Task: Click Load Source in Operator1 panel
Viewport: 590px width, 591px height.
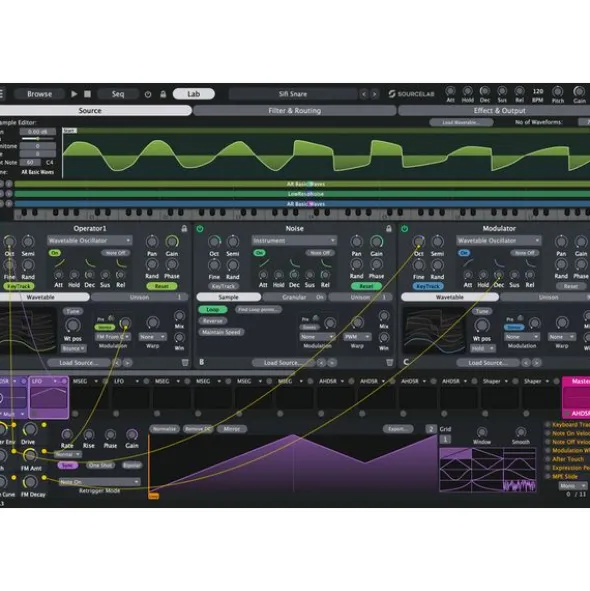Action: pos(79,363)
